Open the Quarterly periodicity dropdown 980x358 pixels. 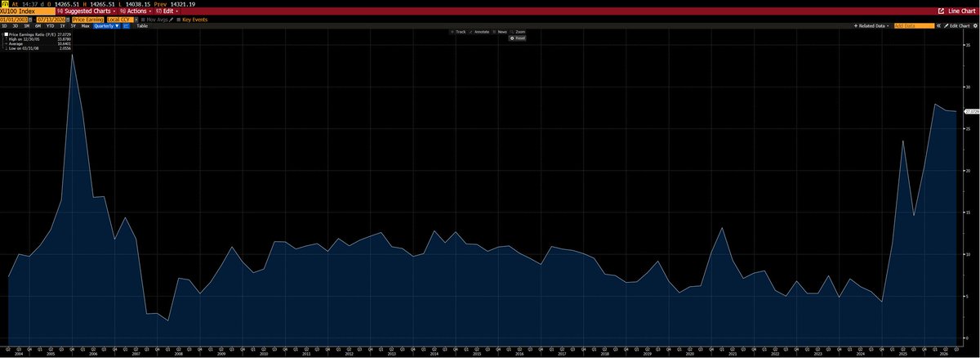pyautogui.click(x=106, y=26)
